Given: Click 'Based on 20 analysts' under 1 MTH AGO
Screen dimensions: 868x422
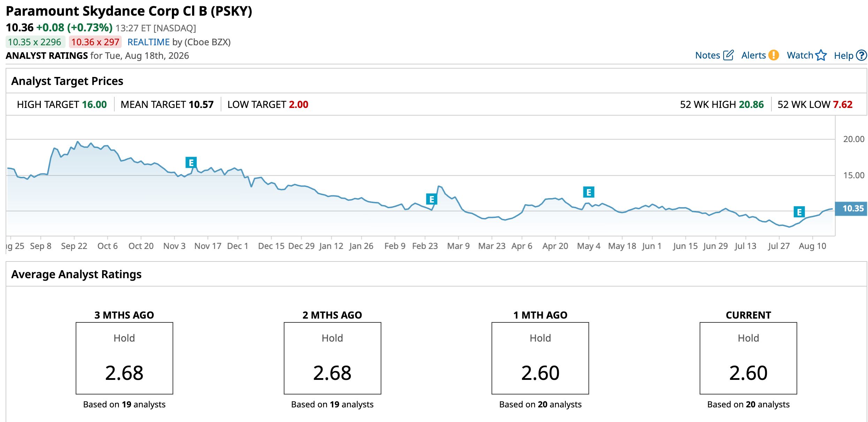Looking at the screenshot, I should point(540,404).
